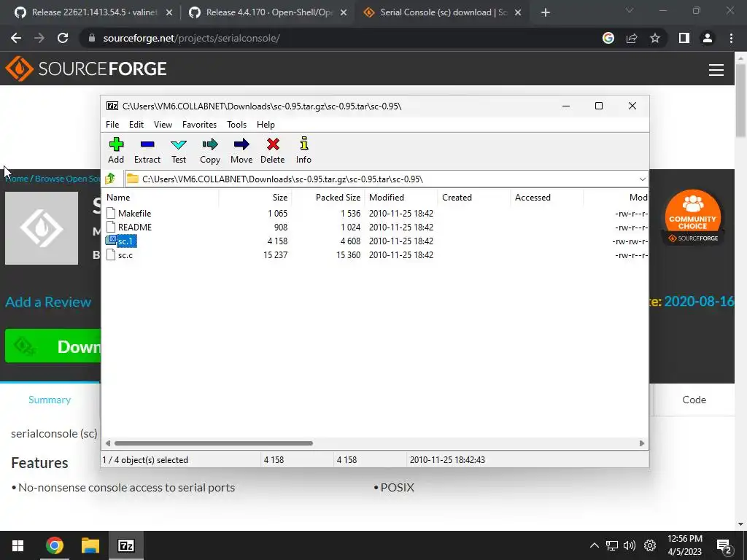Open the Help menu in 7-Zip

266,124
